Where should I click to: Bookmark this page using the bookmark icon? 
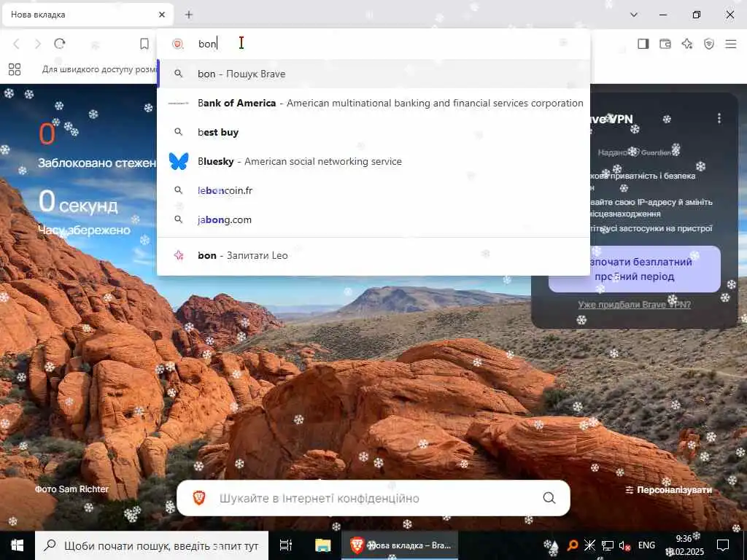144,44
